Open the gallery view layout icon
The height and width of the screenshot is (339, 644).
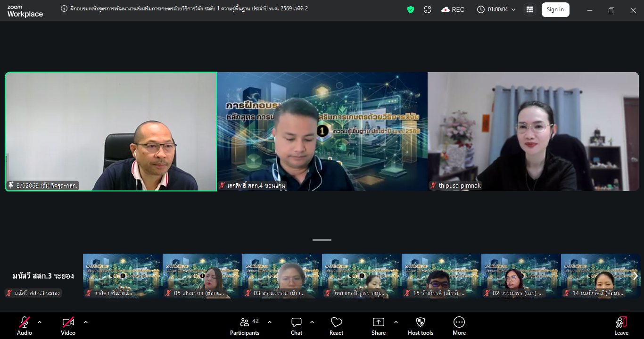[530, 9]
